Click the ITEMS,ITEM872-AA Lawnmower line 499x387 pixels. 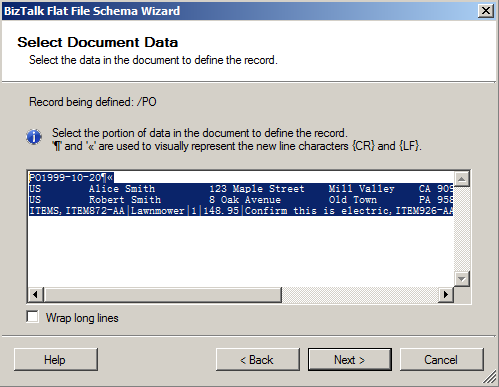[x=241, y=211]
